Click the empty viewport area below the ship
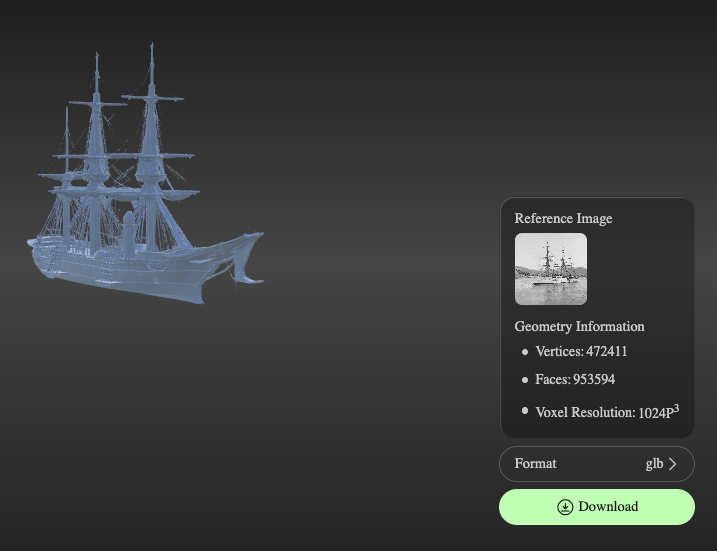This screenshot has height=551, width=717. tap(200, 430)
